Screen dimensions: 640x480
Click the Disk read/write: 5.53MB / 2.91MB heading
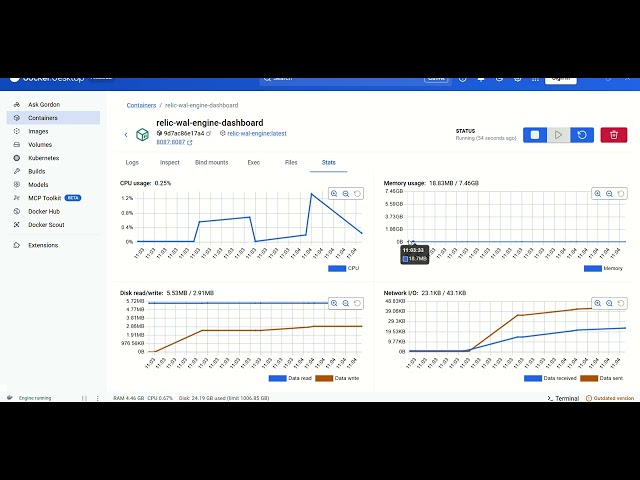tap(167, 293)
